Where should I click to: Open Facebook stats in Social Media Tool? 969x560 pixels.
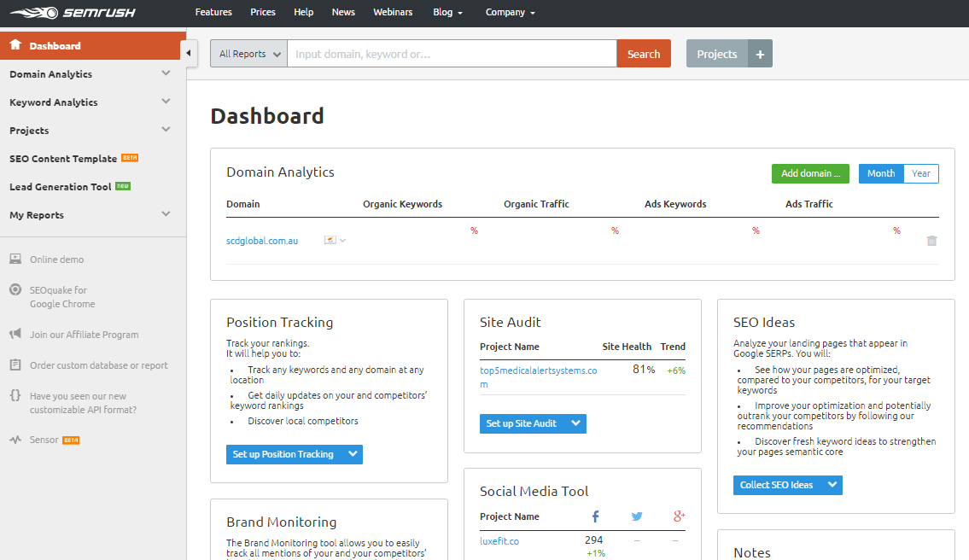[595, 516]
